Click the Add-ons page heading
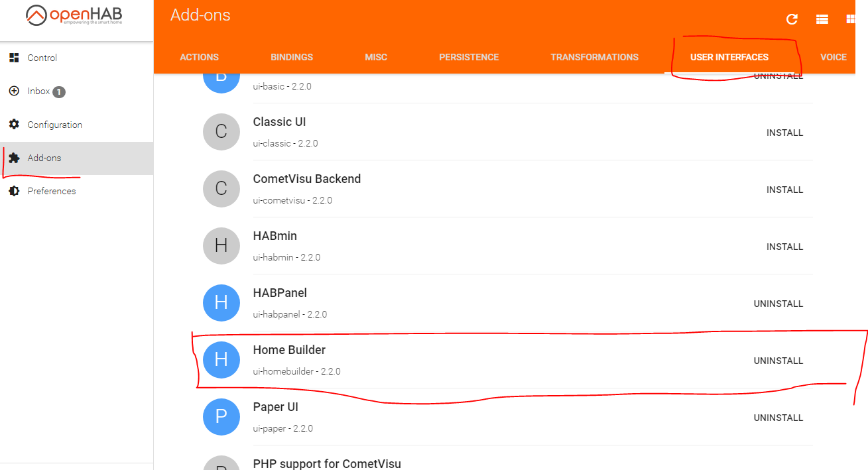Screen dimensions: 868x470 point(200,15)
